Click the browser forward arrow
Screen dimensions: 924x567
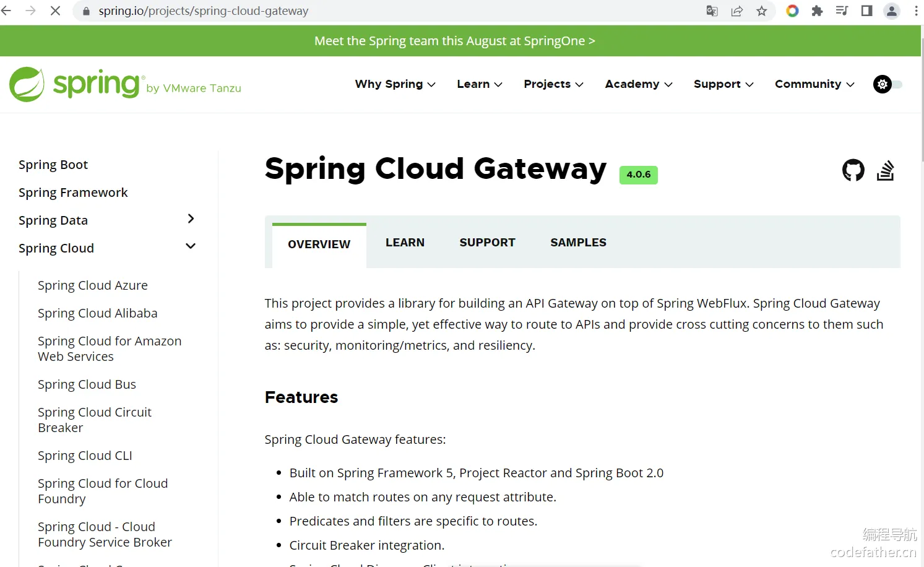30,11
